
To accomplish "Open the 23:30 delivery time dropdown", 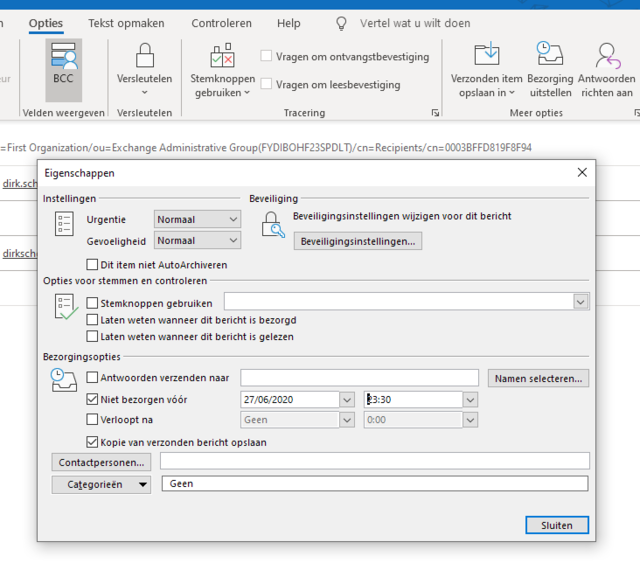I will pyautogui.click(x=470, y=400).
